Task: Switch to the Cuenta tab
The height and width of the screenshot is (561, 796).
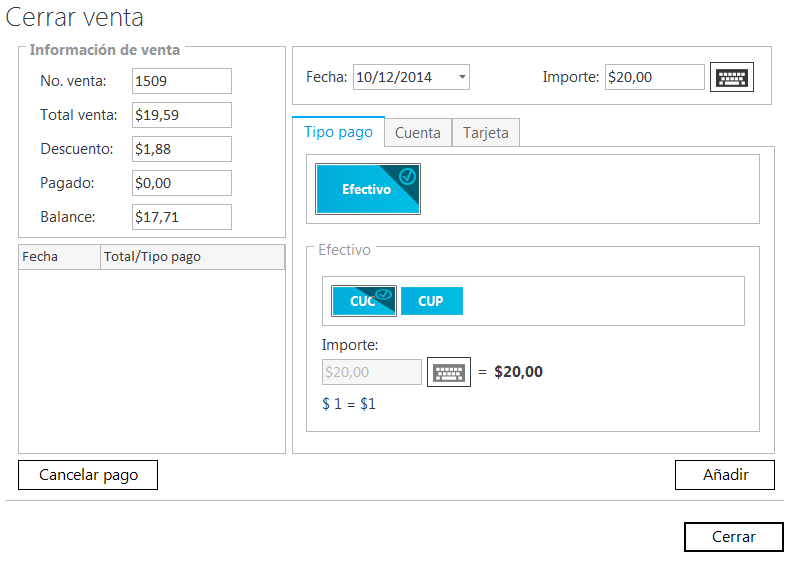Action: coord(418,133)
